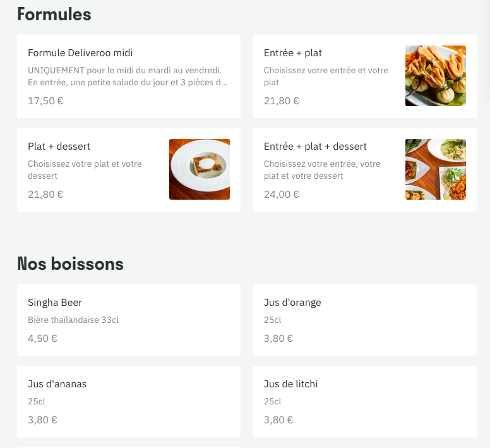Click the Nos boissons section heading
Viewport: 490px width, 448px height.
coord(70,263)
